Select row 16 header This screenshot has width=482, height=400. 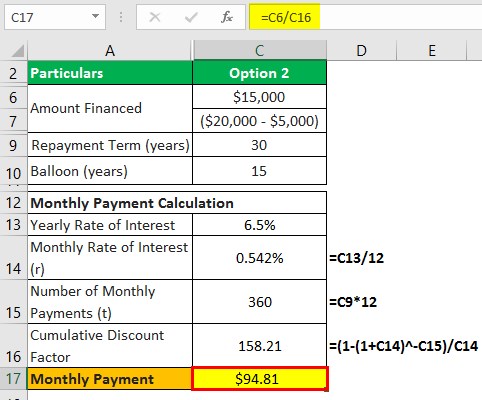(x=13, y=346)
